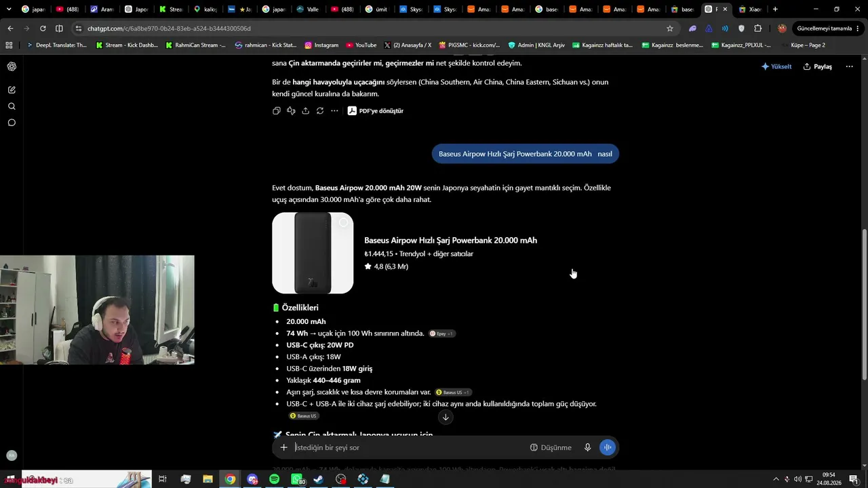Open conversation options three-dot menu
This screenshot has height=488, width=868.
(x=850, y=66)
